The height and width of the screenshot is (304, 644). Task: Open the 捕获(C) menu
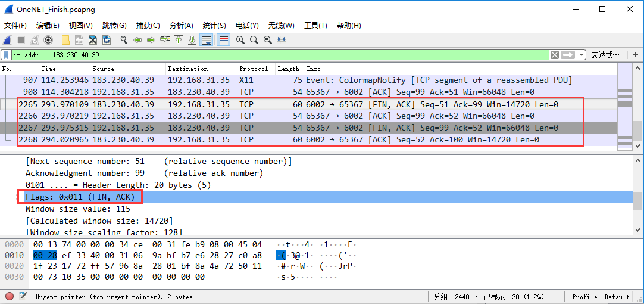(x=148, y=26)
